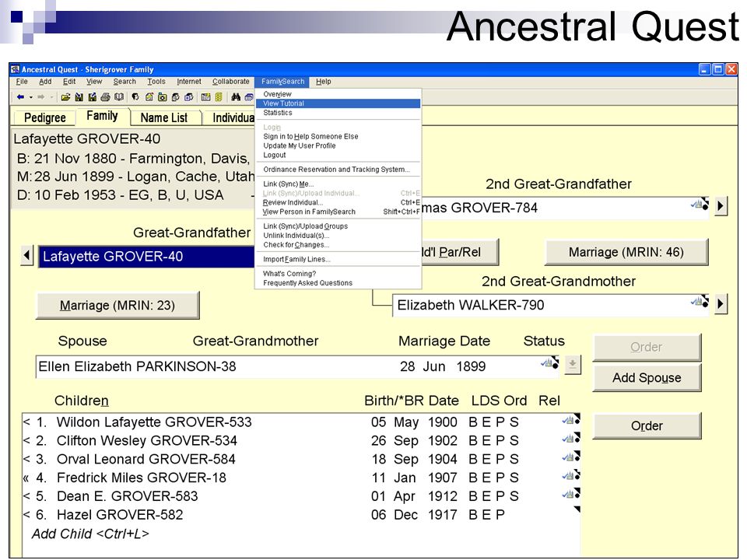The width and height of the screenshot is (747, 560).
Task: Click the '<' marker before Clifton Wesley GROVER
Action: [x=26, y=441]
